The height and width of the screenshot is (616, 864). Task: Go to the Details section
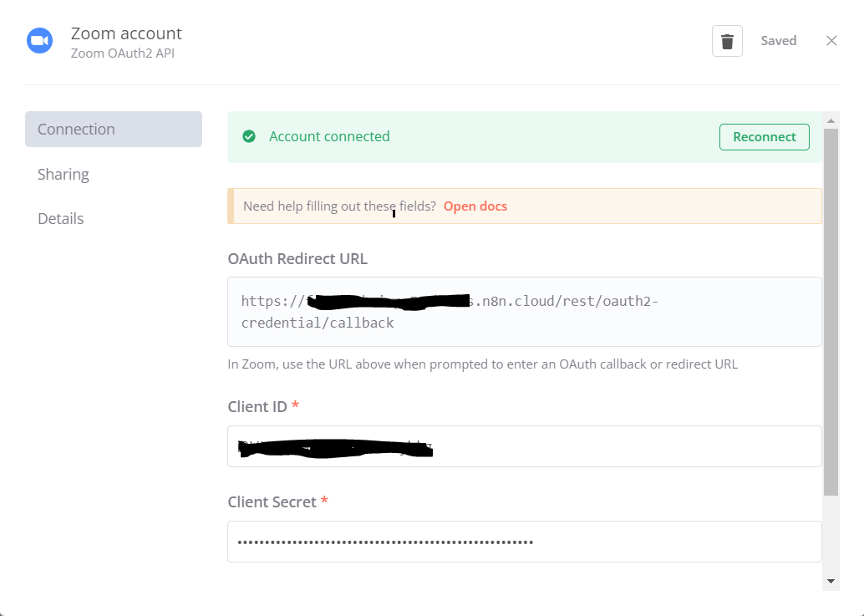(x=61, y=219)
